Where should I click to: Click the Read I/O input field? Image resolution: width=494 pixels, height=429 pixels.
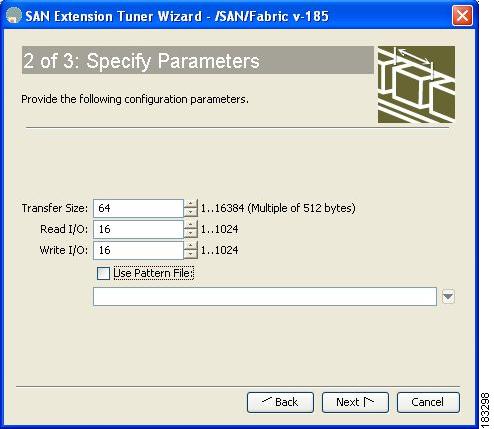tap(138, 229)
